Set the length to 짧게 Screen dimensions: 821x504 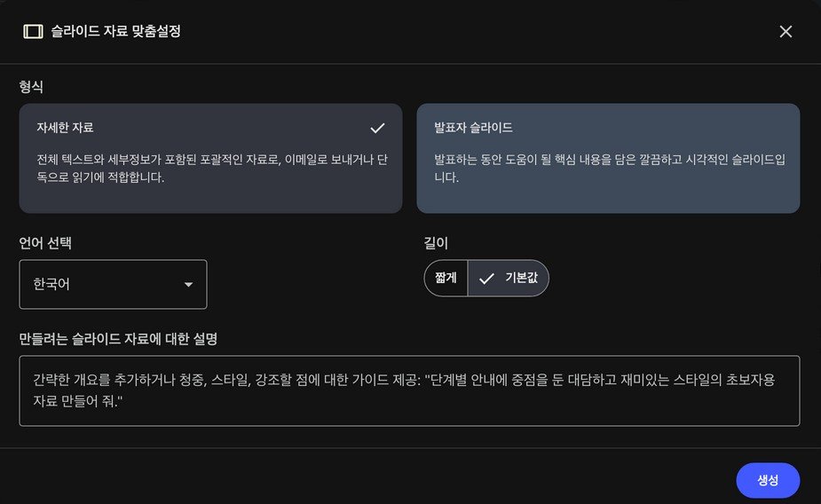tap(446, 278)
